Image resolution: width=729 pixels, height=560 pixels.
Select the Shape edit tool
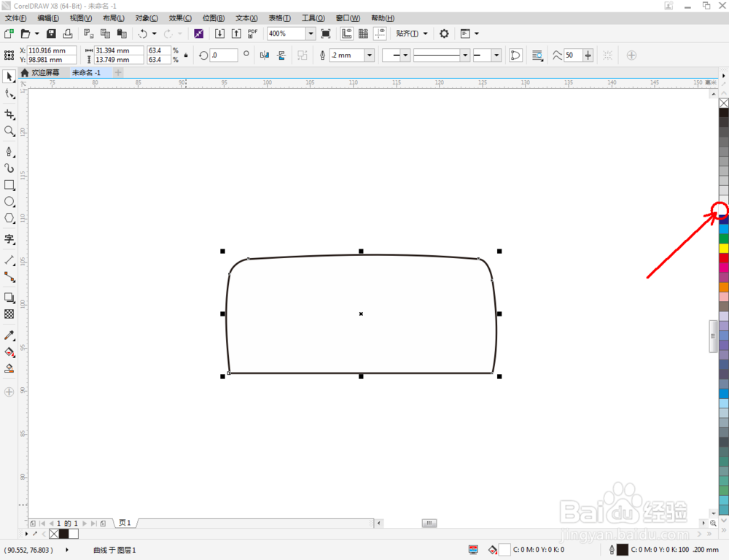point(9,94)
